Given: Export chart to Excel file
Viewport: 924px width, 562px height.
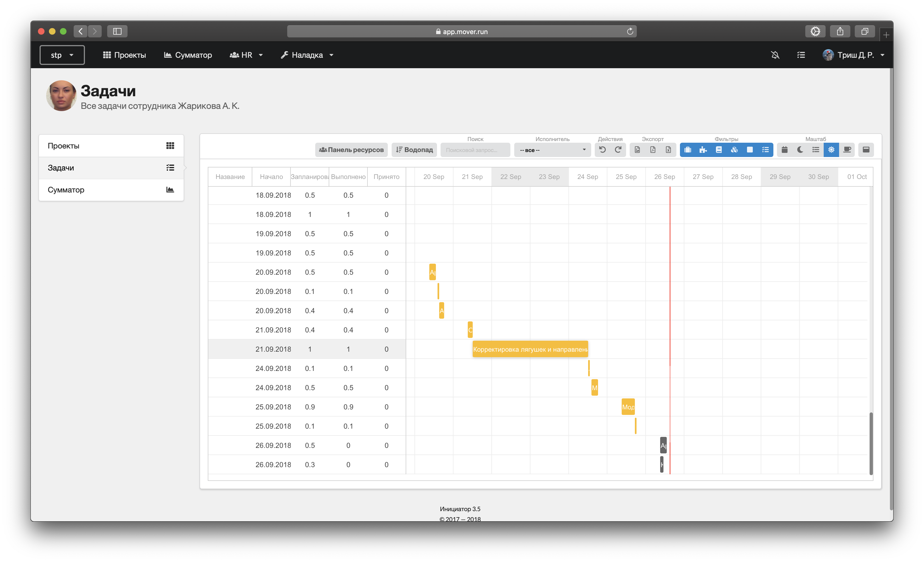Looking at the screenshot, I should click(x=668, y=150).
